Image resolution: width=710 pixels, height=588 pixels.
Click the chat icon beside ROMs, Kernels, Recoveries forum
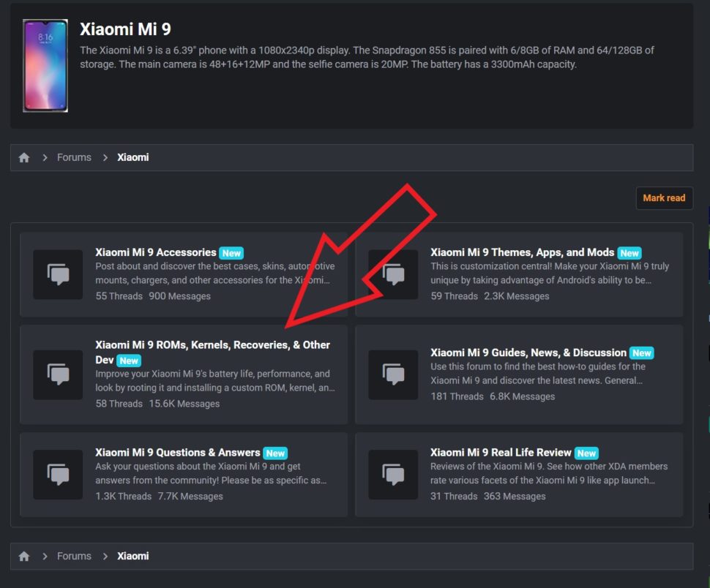58,374
